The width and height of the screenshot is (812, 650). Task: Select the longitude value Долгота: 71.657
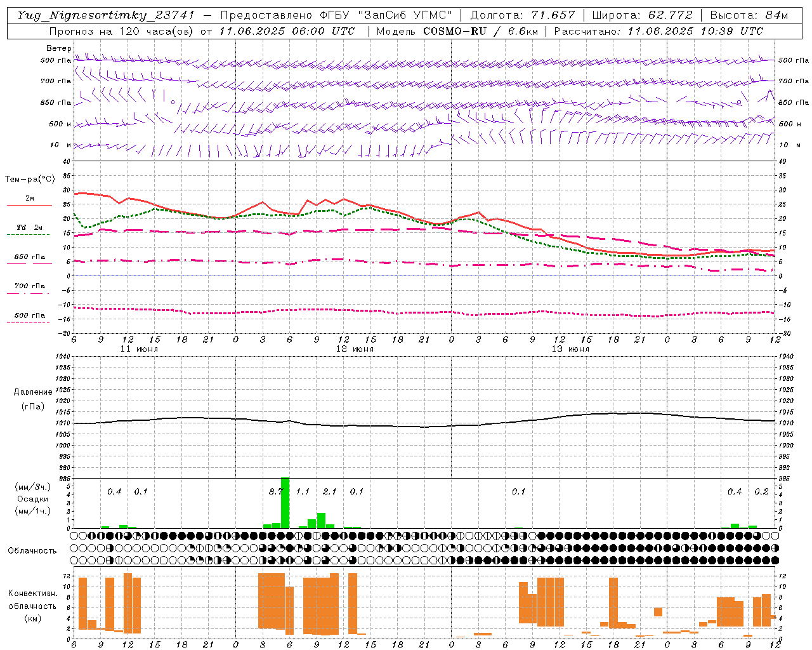[523, 15]
